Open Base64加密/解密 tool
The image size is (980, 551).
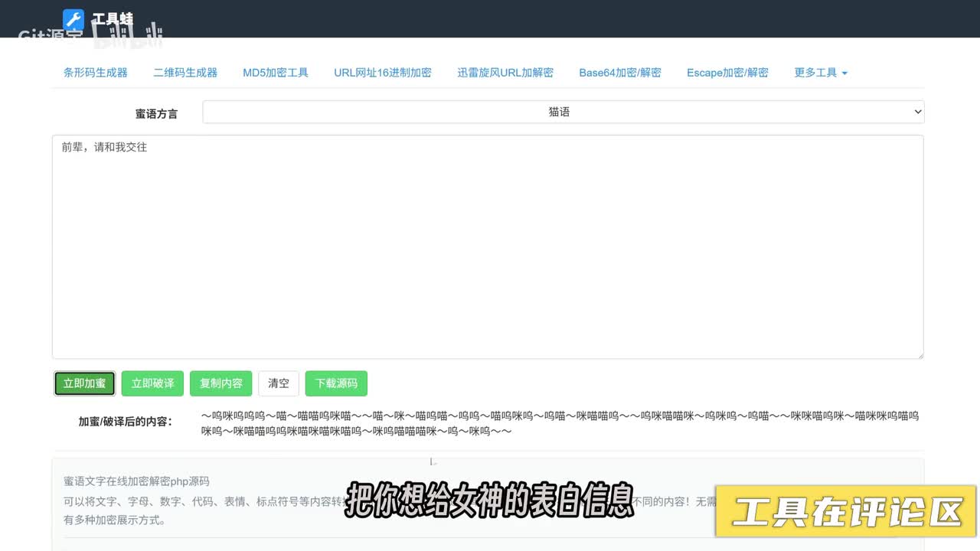pos(620,73)
